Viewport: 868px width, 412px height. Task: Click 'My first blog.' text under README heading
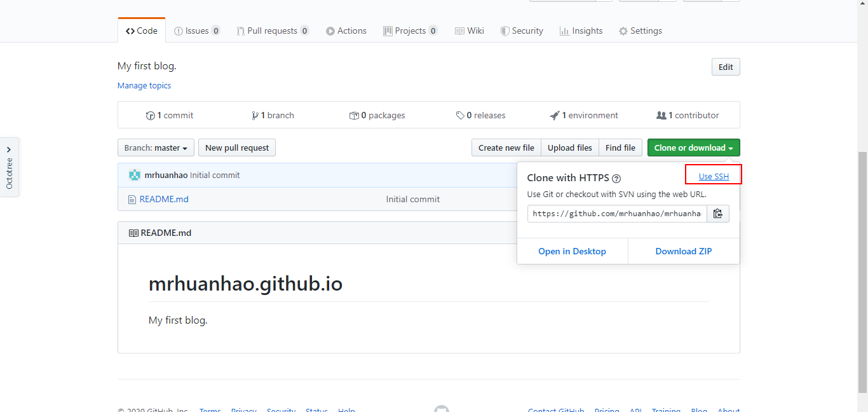pyautogui.click(x=178, y=320)
